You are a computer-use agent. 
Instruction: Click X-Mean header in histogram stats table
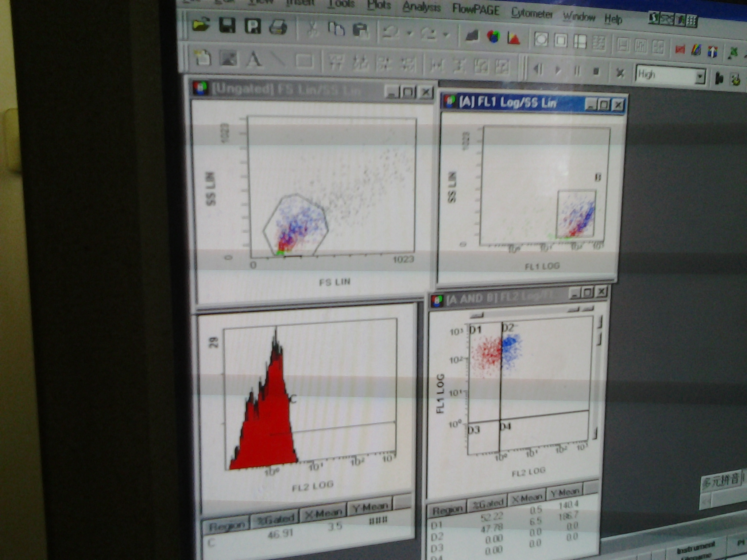pos(324,513)
